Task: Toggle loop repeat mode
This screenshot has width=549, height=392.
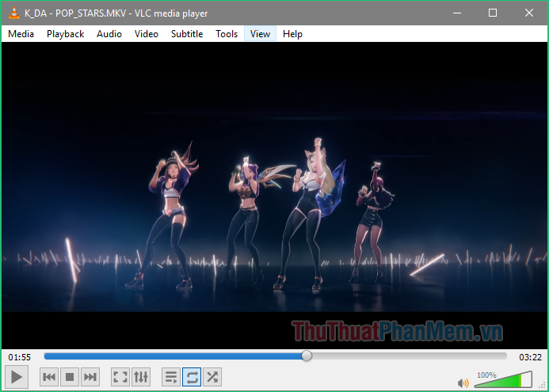Action: point(192,377)
